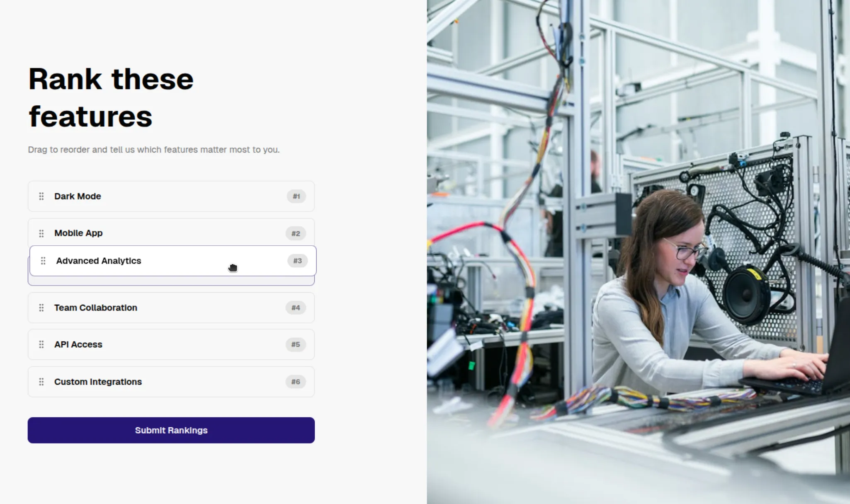Select the API Access feature card
850x504 pixels.
171,344
